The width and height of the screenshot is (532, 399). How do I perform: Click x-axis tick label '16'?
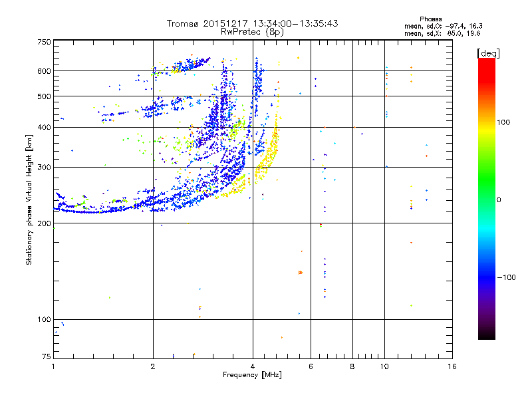pos(452,366)
